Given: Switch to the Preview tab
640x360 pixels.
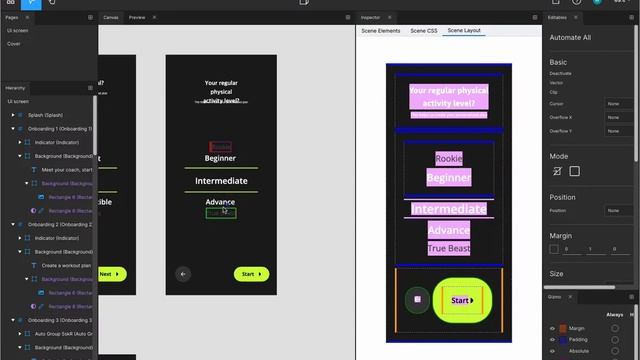Looking at the screenshot, I should coord(137,18).
